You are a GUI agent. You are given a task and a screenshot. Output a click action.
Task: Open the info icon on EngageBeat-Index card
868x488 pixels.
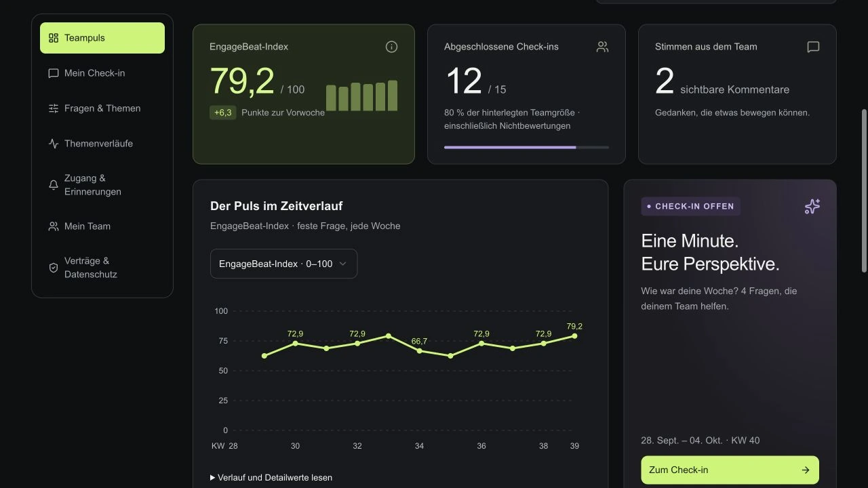coord(391,47)
